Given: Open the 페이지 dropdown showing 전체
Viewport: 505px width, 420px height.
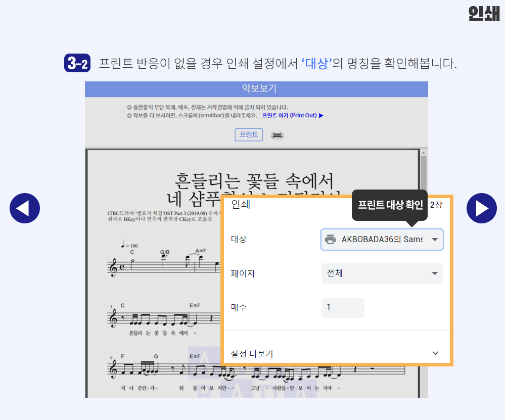Looking at the screenshot, I should (x=382, y=273).
